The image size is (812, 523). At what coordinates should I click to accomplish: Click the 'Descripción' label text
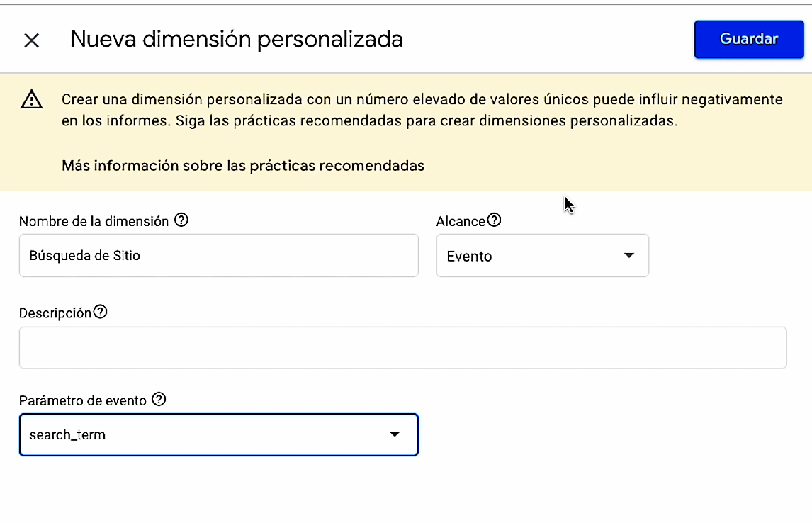tap(55, 313)
